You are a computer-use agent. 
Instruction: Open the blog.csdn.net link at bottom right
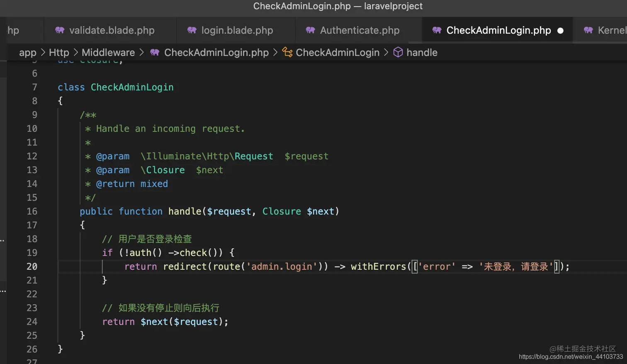pos(571,357)
